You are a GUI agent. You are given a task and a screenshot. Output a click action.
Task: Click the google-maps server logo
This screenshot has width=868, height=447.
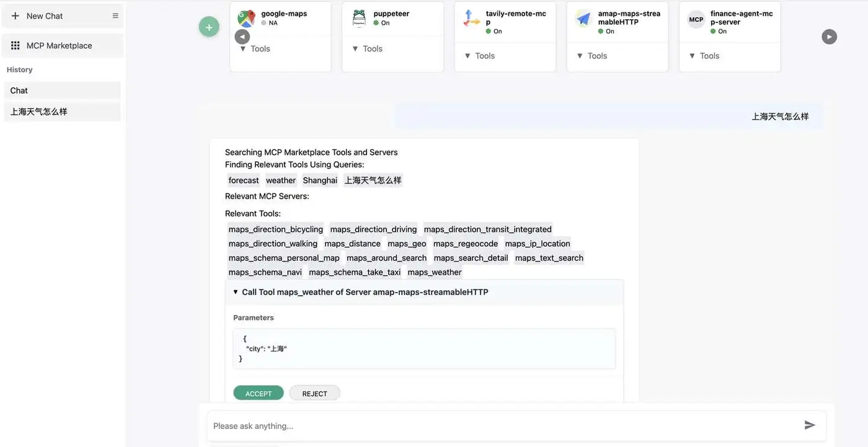[x=246, y=18]
